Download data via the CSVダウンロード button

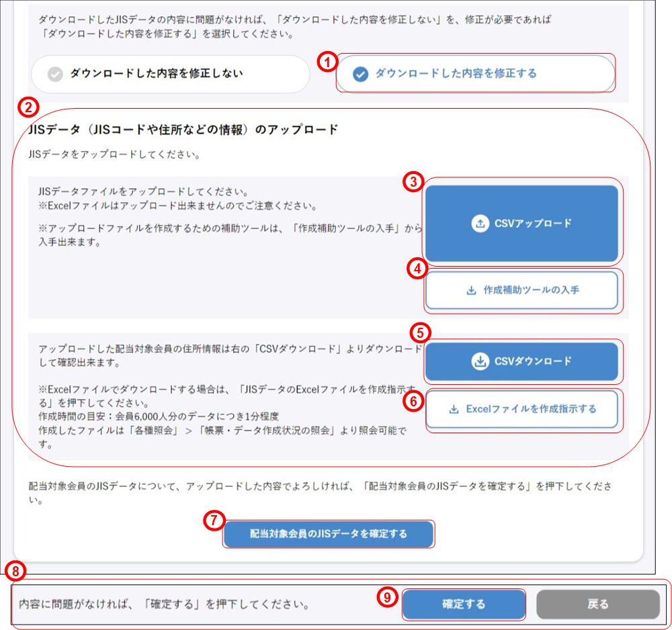pyautogui.click(x=522, y=361)
